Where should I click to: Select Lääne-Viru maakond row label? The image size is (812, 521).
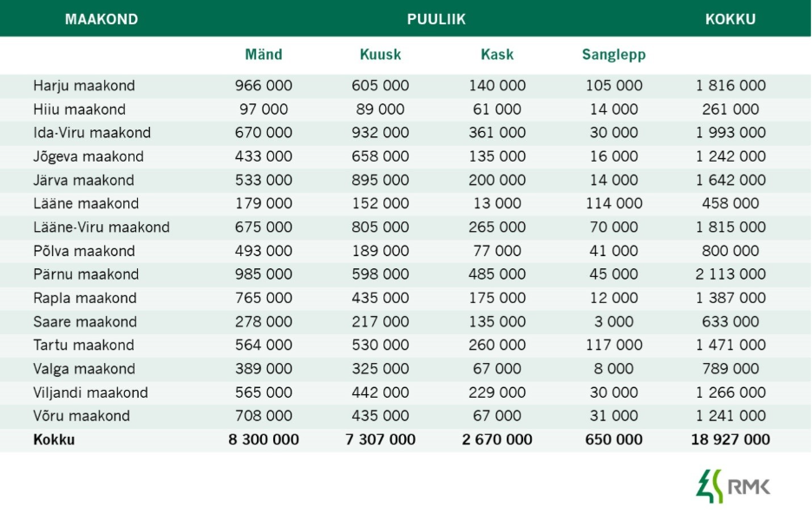coord(101,228)
